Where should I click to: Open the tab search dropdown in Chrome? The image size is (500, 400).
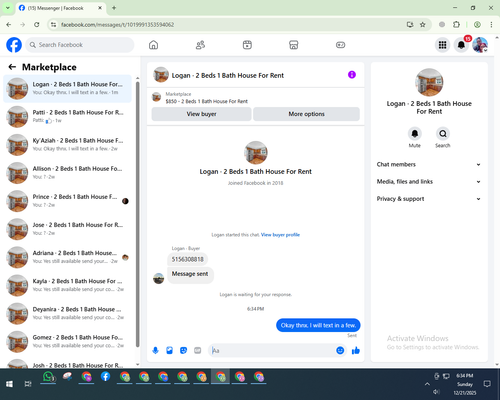[x=7, y=8]
